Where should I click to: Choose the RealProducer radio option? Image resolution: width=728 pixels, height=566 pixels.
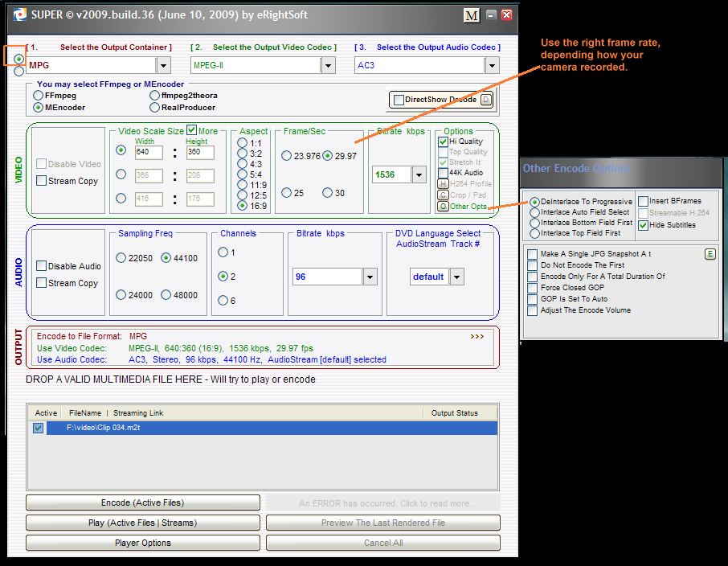(154, 108)
